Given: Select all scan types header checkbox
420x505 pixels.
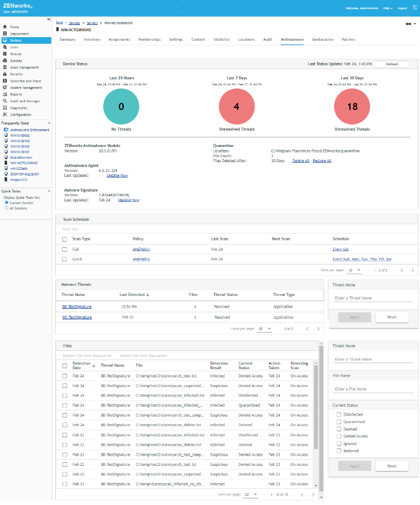Looking at the screenshot, I should (x=65, y=239).
